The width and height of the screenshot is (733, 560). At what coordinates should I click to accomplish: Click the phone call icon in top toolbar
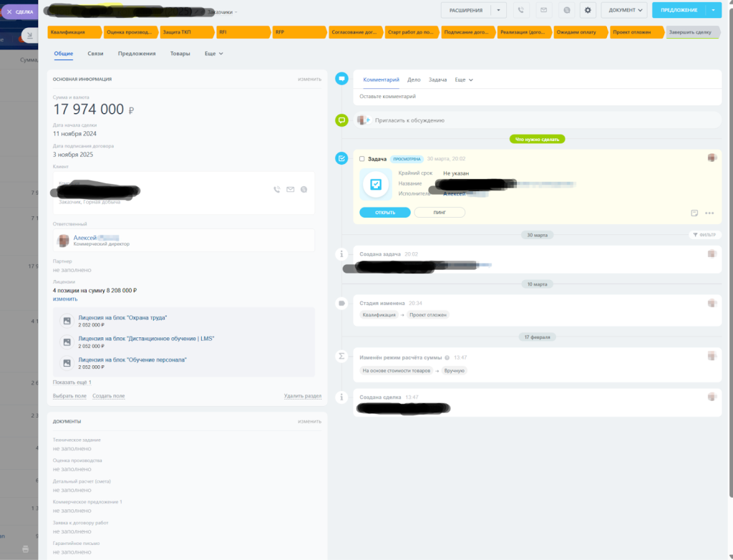coord(520,10)
